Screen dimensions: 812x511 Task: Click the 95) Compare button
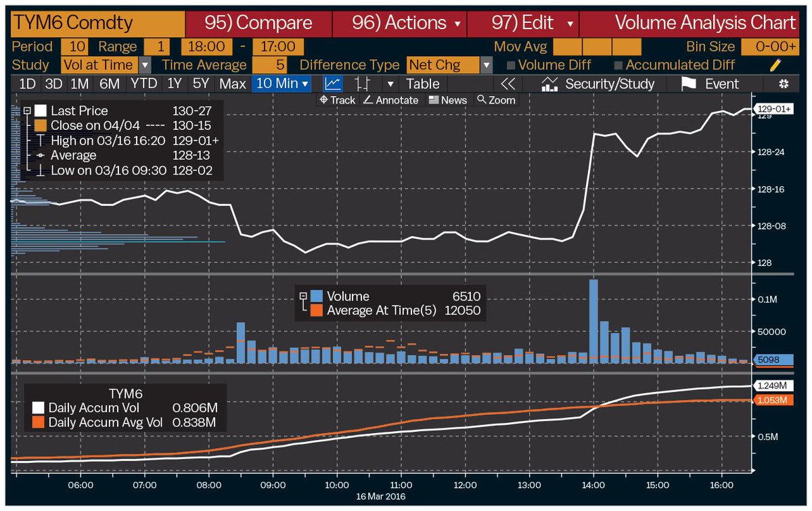tap(258, 23)
